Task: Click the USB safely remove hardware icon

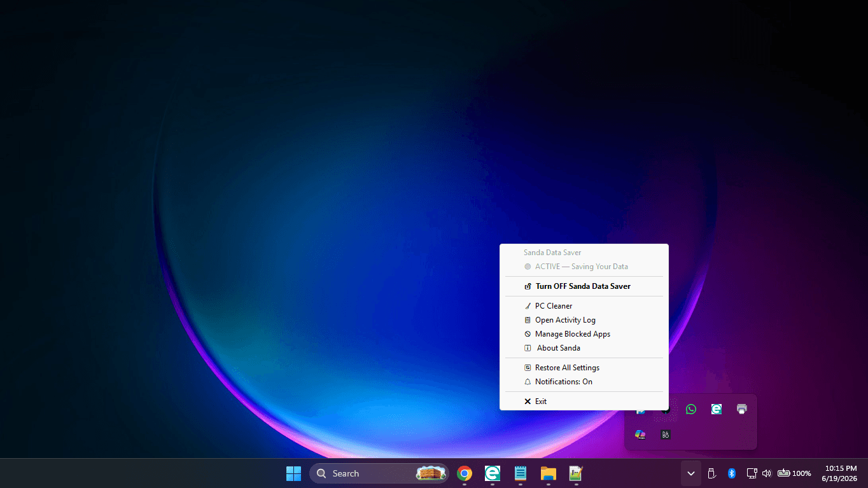Action: 712,473
